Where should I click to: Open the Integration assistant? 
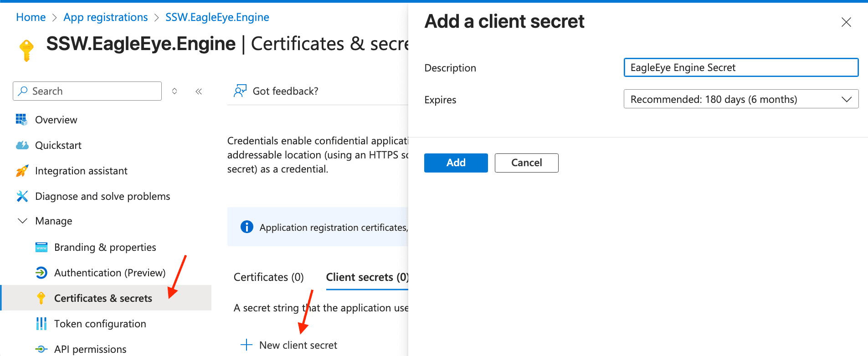(x=81, y=171)
